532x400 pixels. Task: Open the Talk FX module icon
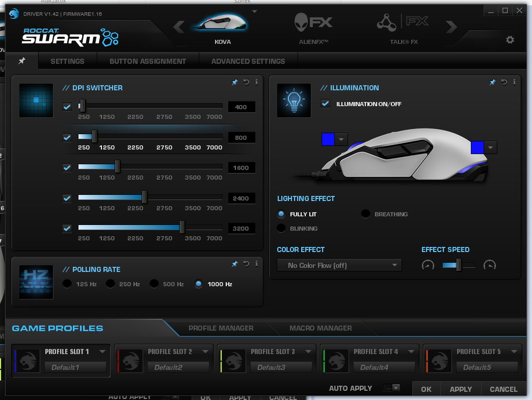(403, 22)
